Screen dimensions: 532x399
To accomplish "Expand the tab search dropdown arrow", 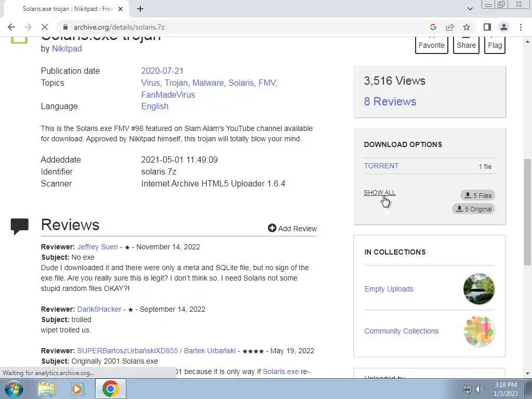I will [x=470, y=9].
